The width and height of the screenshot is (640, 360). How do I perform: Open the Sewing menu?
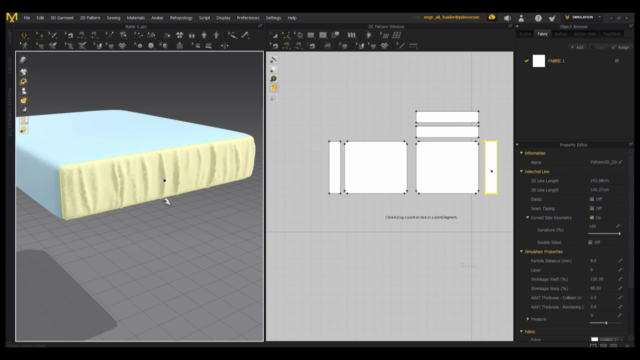(113, 18)
